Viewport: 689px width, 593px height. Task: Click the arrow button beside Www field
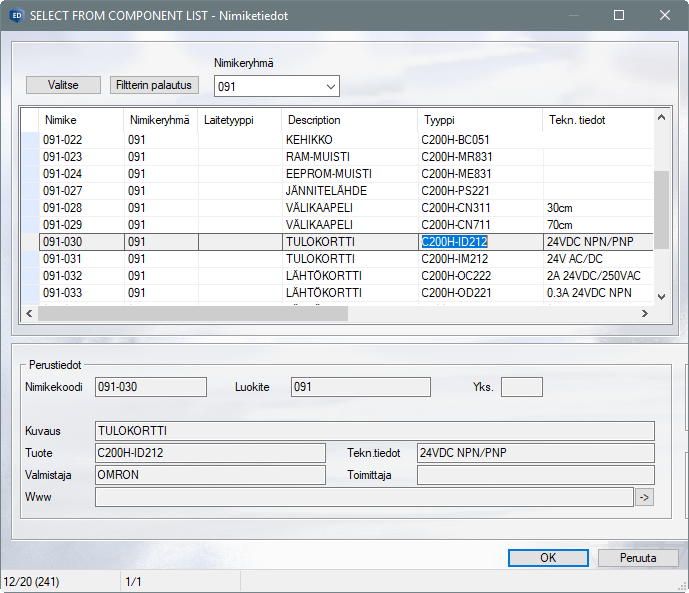click(644, 497)
